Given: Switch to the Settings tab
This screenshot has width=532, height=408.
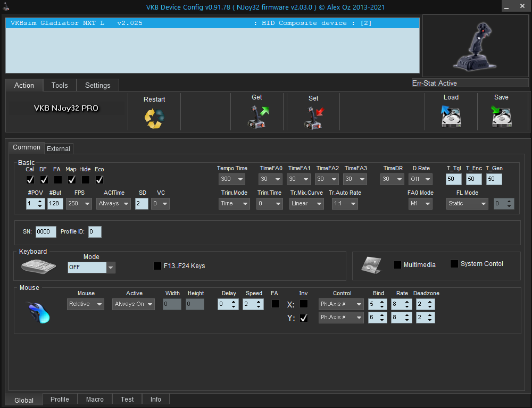Looking at the screenshot, I should [x=98, y=85].
